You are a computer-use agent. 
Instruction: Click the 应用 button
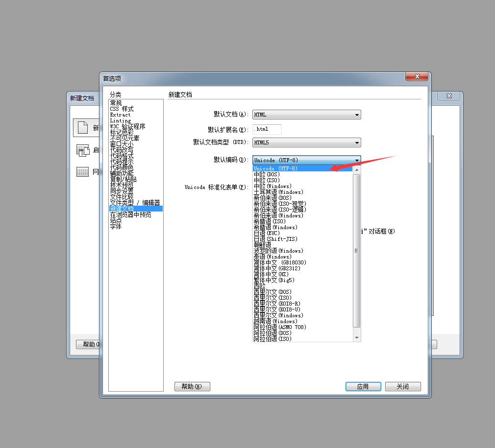click(363, 386)
